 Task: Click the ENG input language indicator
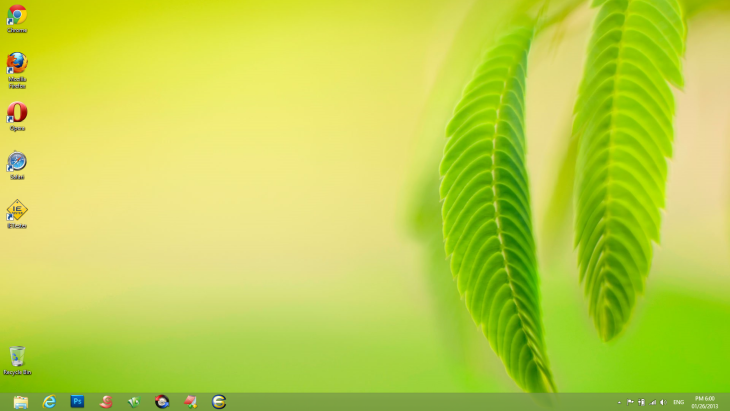(x=679, y=402)
